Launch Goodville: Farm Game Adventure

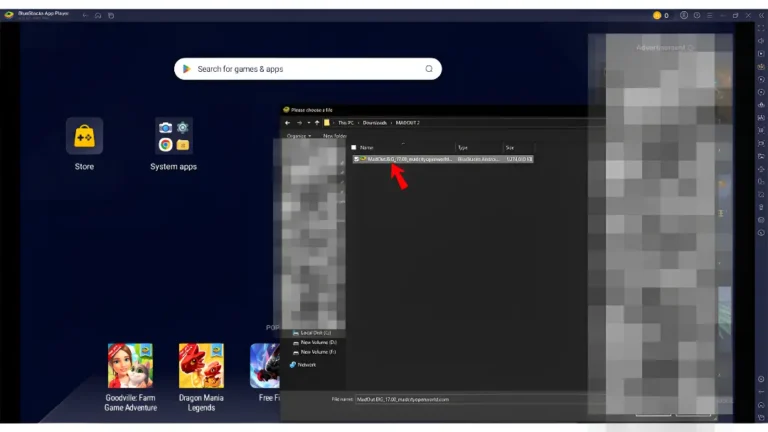pyautogui.click(x=130, y=365)
